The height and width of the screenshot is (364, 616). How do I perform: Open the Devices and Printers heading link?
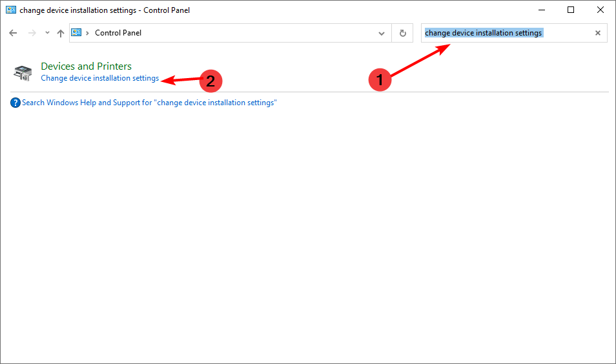point(86,66)
